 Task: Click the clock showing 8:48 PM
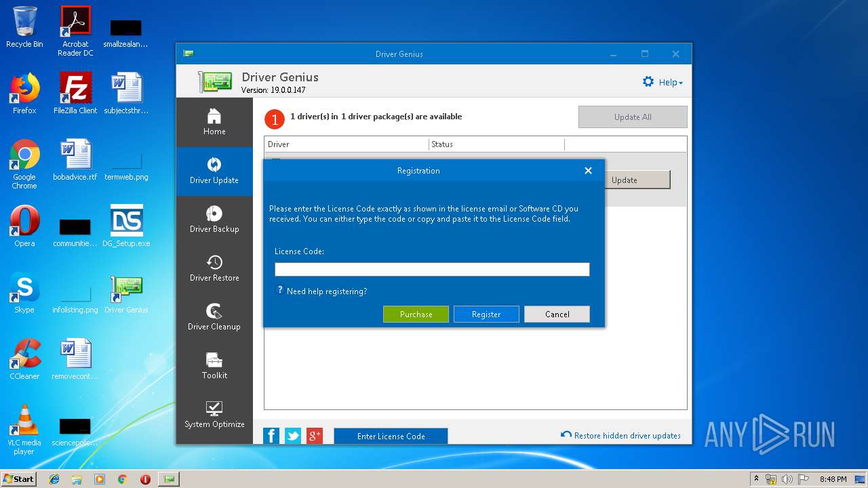833,479
